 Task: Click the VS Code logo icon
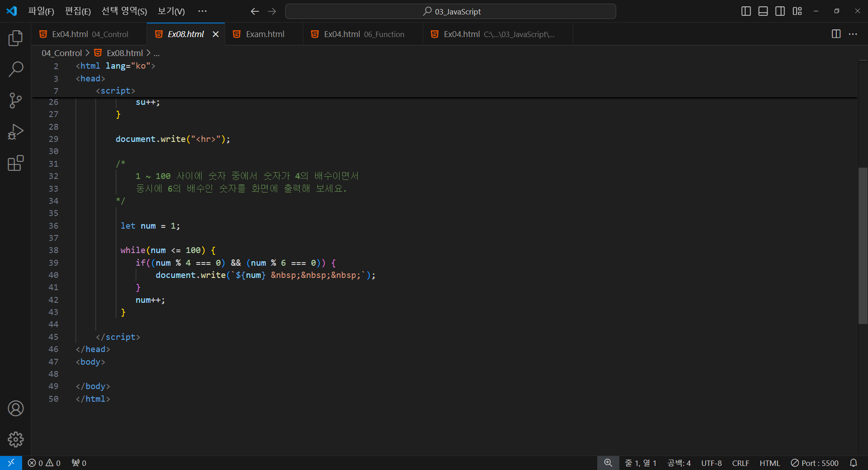point(12,11)
